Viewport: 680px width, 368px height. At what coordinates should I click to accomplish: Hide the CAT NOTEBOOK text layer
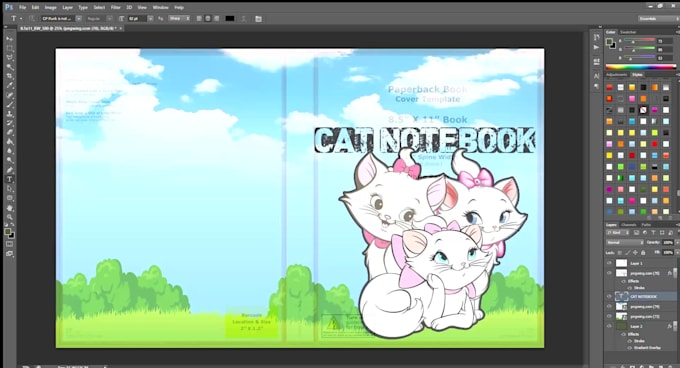tap(609, 296)
